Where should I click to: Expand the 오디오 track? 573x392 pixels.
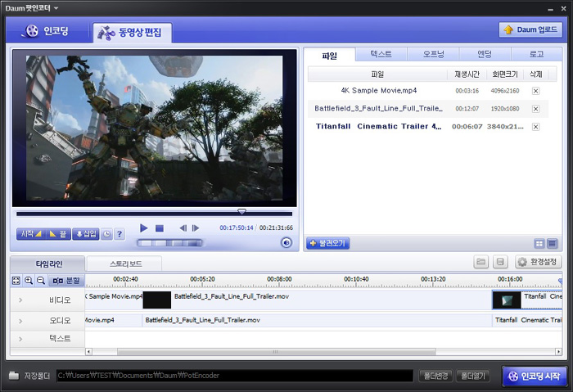click(x=20, y=321)
